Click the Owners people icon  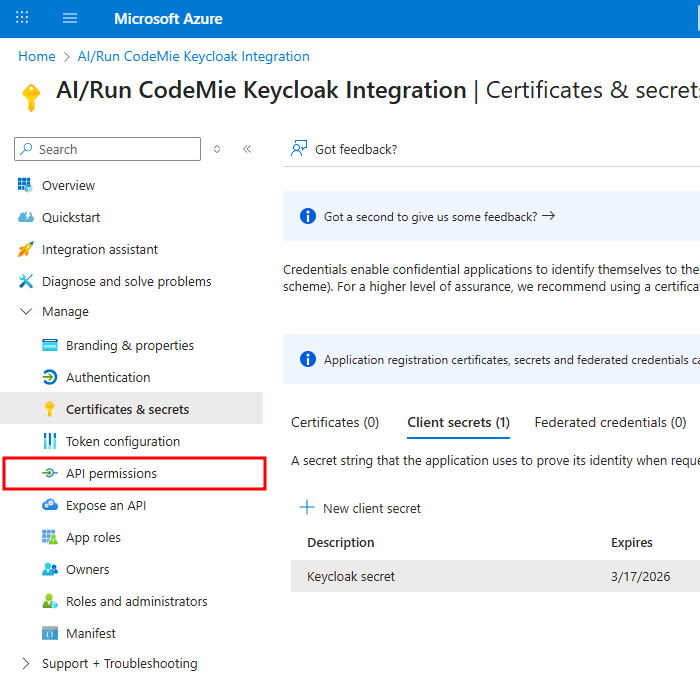click(50, 569)
